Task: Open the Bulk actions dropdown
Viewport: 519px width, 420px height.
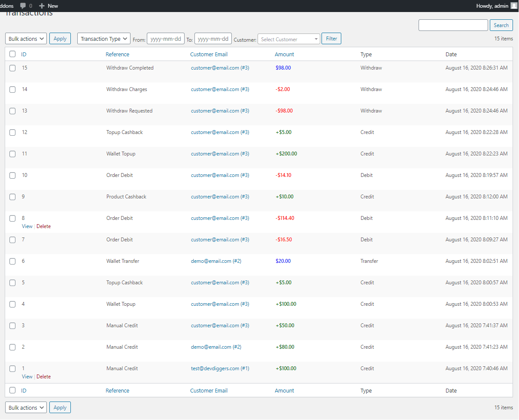Action: pos(26,38)
